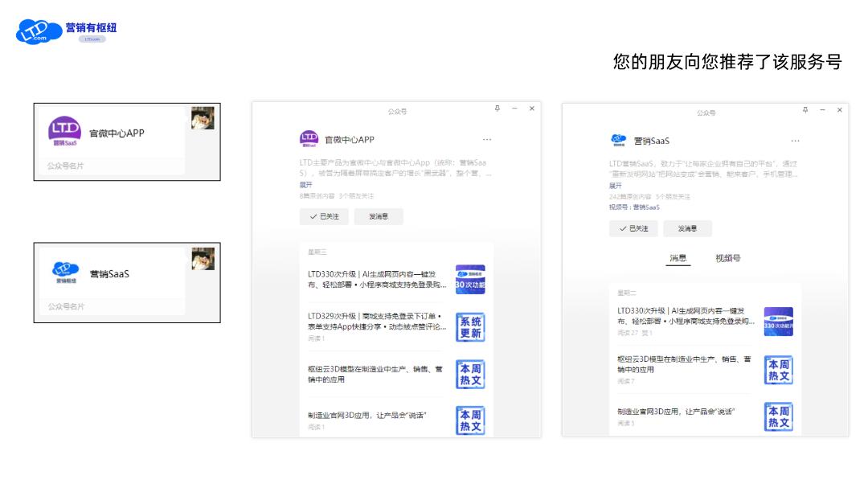Click sender photo beside 官微中心APP card
The height and width of the screenshot is (488, 868).
[203, 118]
